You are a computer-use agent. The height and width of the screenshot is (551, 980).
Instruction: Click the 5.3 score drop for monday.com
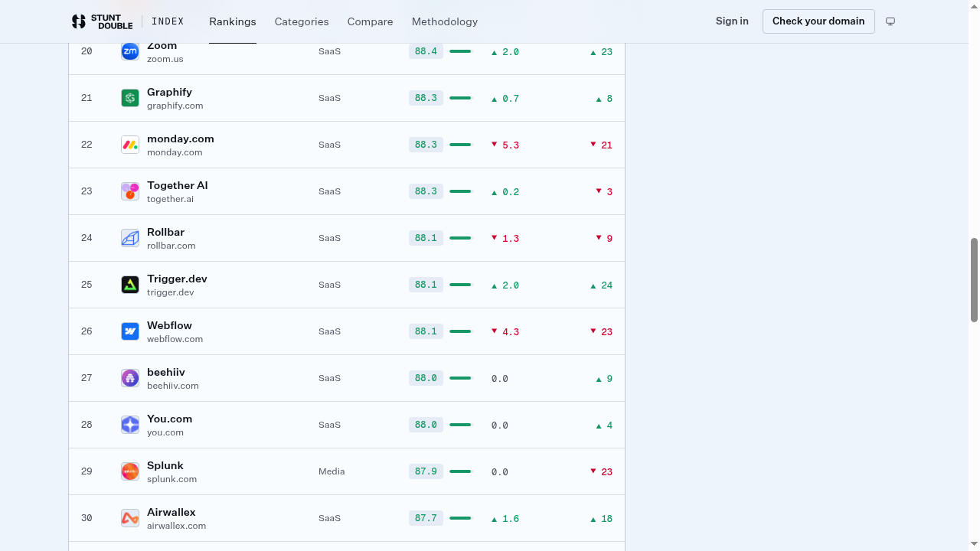(x=505, y=145)
